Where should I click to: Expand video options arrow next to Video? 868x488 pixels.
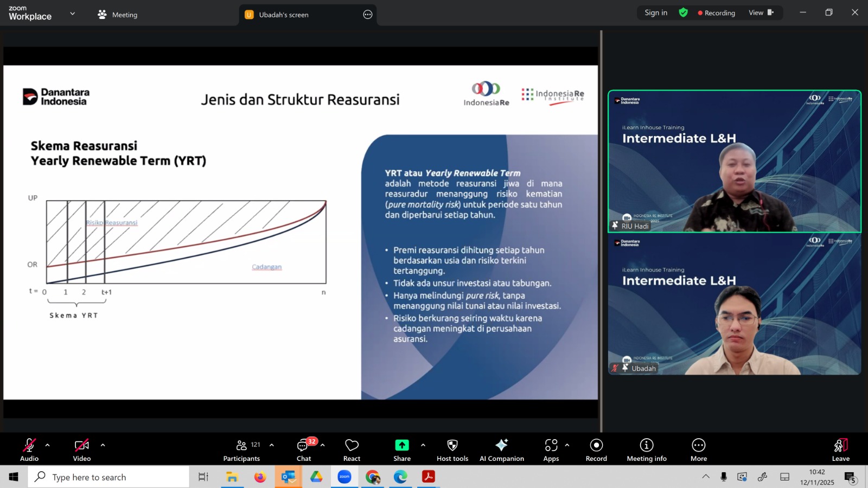[103, 445]
